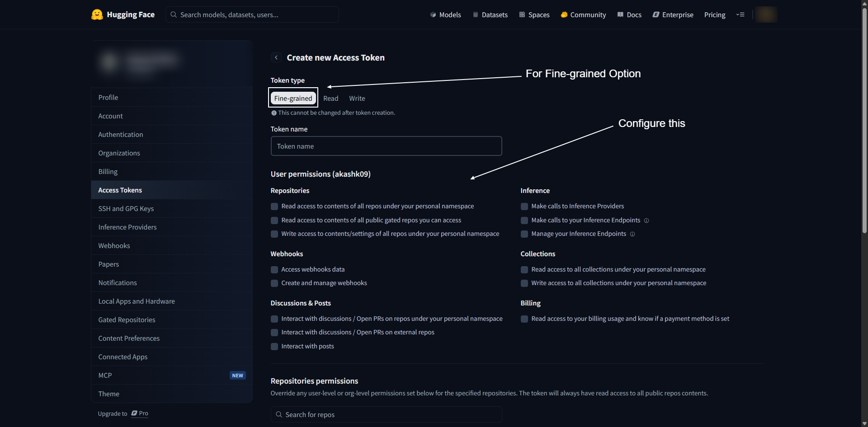Image resolution: width=868 pixels, height=427 pixels.
Task: Select the Fine-grained token type
Action: pyautogui.click(x=293, y=98)
